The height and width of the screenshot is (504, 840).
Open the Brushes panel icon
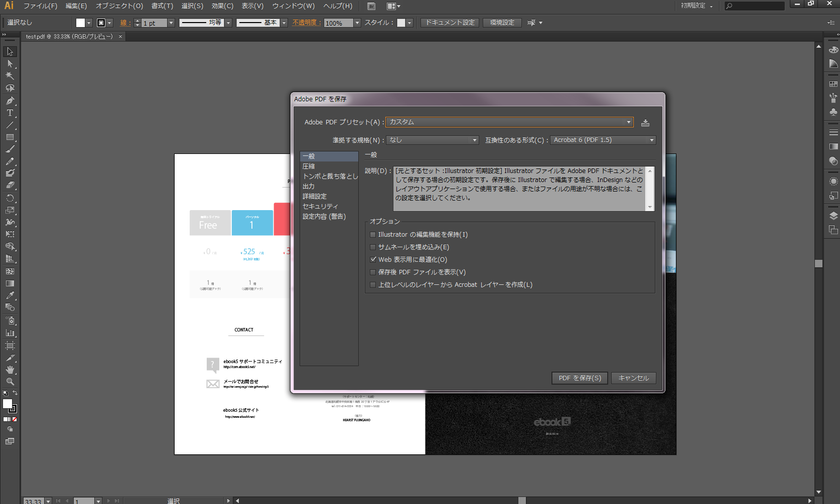pos(833,97)
